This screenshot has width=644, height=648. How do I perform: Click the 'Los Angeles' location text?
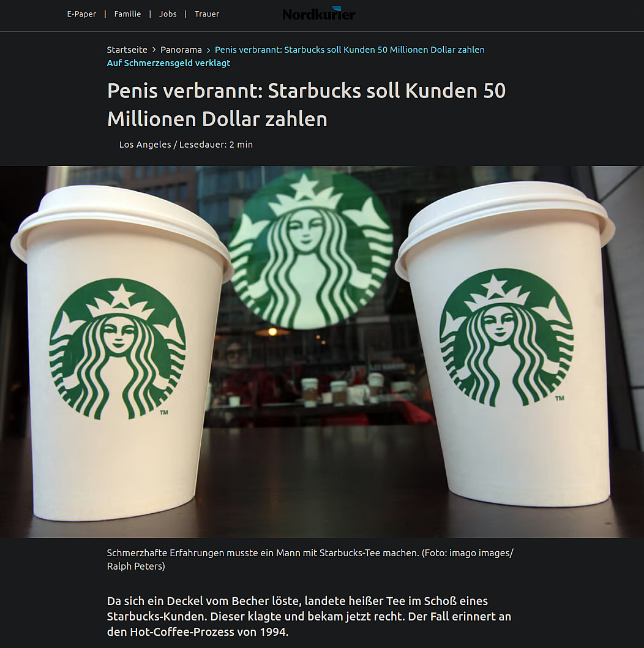point(145,145)
